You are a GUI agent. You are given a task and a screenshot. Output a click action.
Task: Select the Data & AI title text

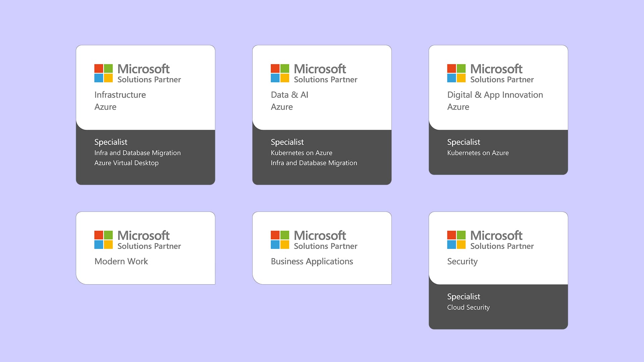tap(289, 95)
